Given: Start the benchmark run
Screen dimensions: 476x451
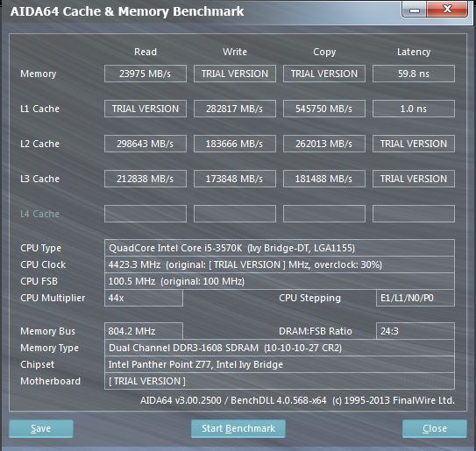Looking at the screenshot, I should [x=238, y=428].
